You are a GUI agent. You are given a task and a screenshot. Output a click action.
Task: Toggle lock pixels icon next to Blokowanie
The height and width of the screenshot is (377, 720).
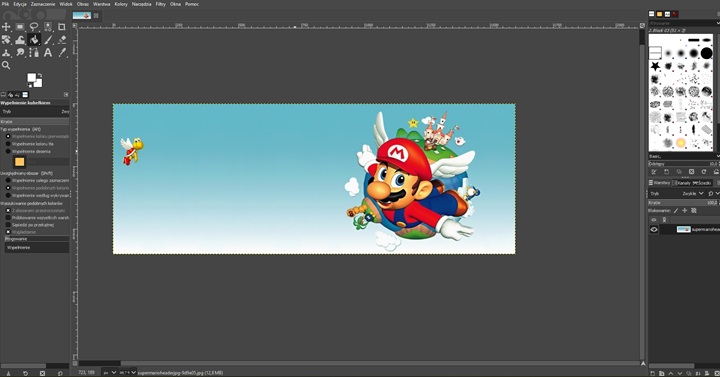pos(676,210)
